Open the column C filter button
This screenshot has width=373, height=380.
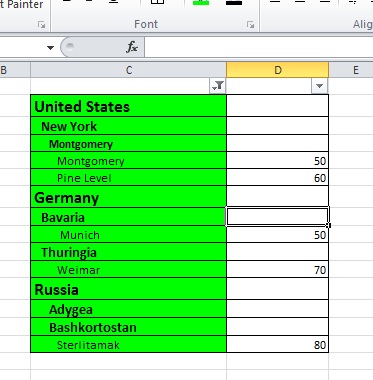218,86
